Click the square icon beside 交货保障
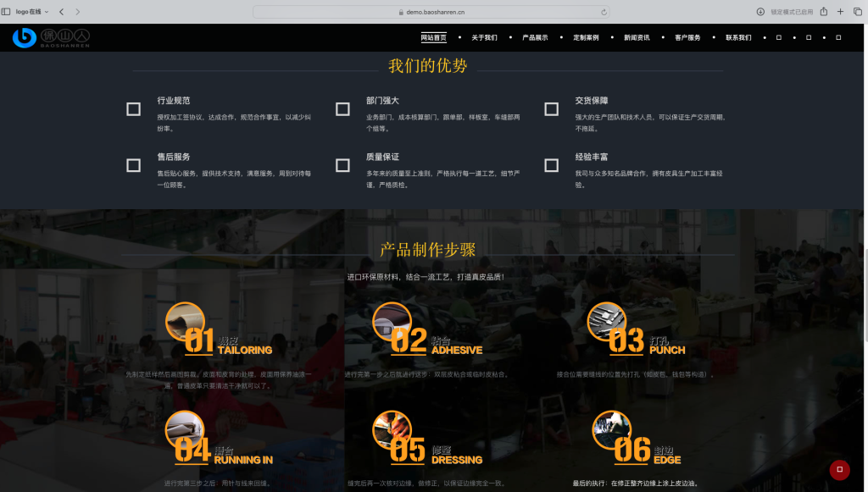This screenshot has width=868, height=492. (x=551, y=109)
